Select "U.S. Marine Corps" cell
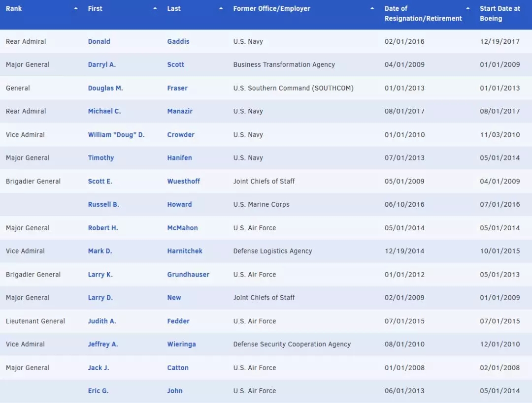This screenshot has height=403, width=532. (262, 204)
